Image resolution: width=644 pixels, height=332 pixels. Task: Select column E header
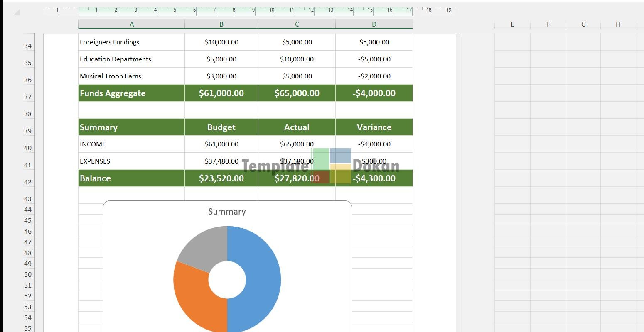[x=512, y=24]
